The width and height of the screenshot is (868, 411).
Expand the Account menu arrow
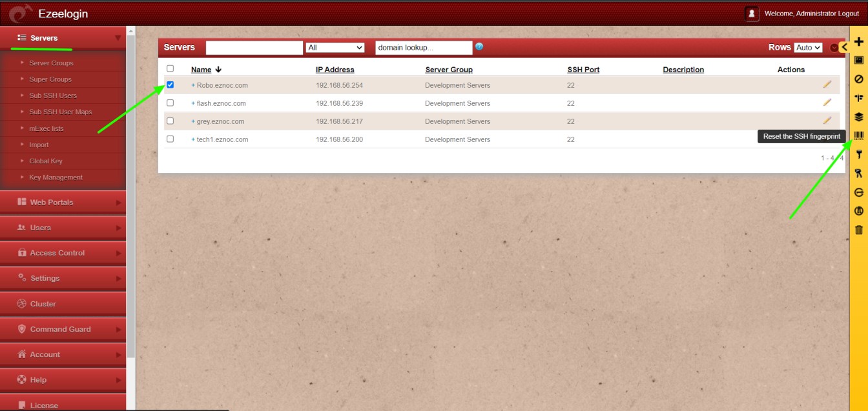[118, 355]
